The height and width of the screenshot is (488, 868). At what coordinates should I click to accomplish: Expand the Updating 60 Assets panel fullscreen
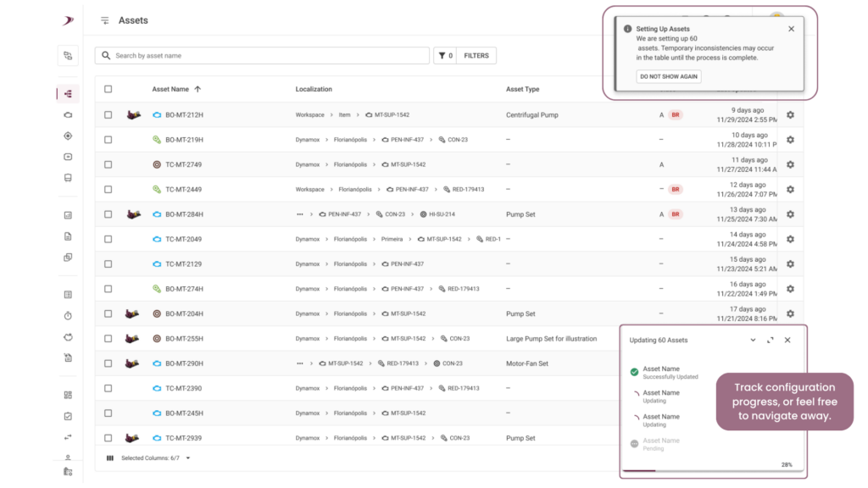point(770,341)
